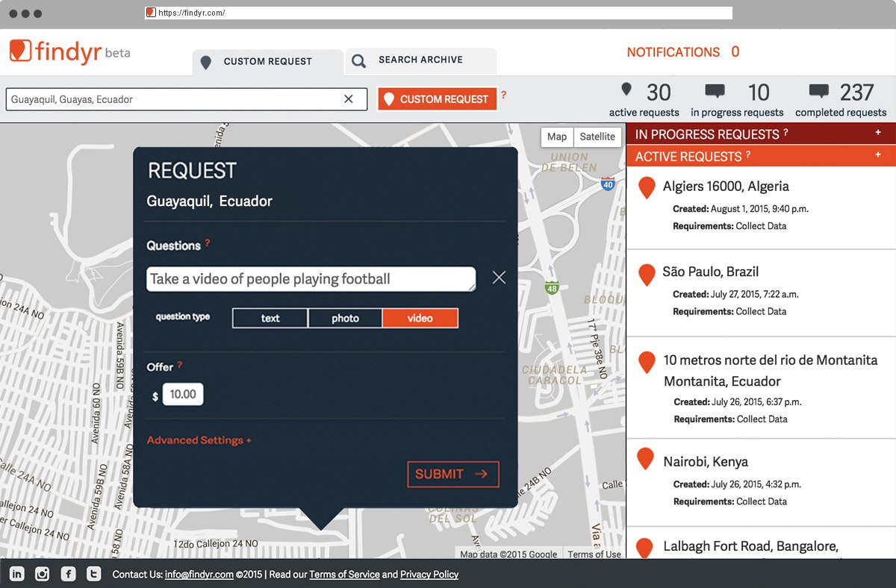Click the offer amount field
The image size is (896, 588).
click(183, 395)
